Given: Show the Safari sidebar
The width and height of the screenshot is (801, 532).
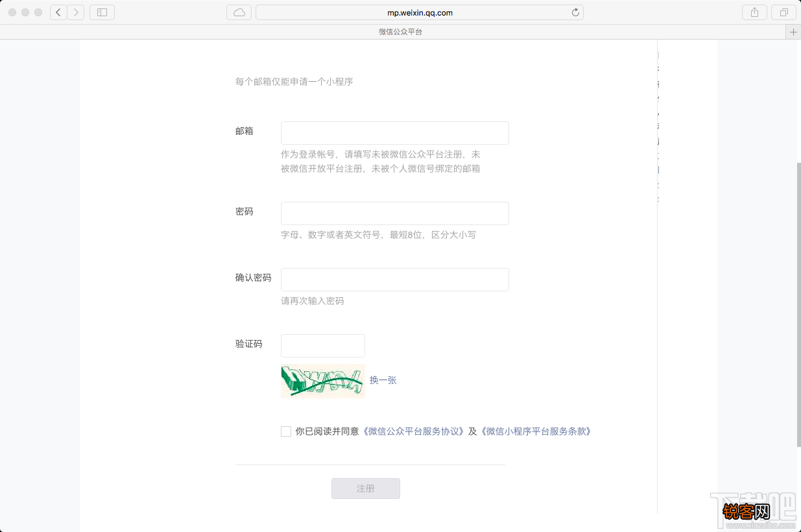Looking at the screenshot, I should click(x=102, y=12).
